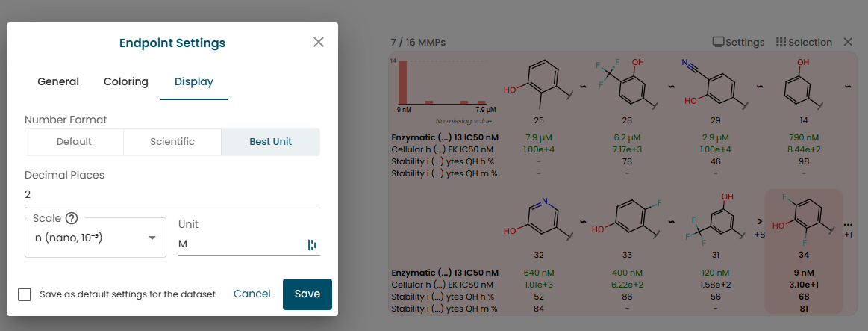Cancel the endpoint settings changes
Screen dimensions: 868x331
coord(252,294)
